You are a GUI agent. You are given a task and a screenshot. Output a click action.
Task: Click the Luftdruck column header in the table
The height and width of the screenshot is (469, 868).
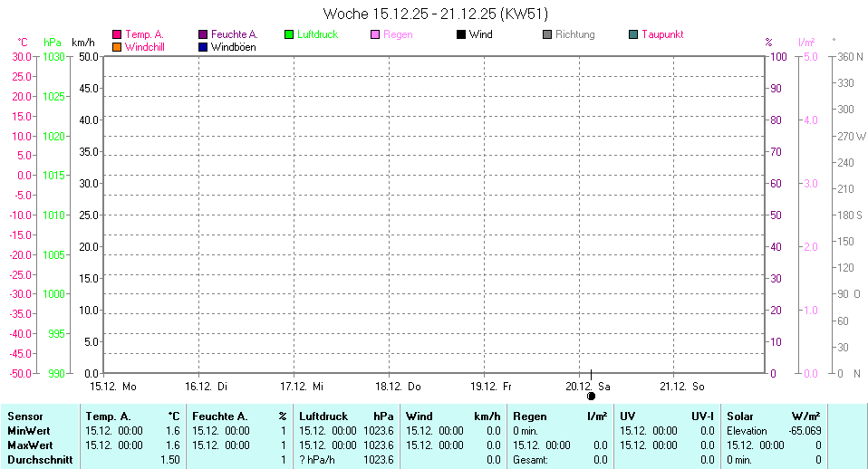323,416
